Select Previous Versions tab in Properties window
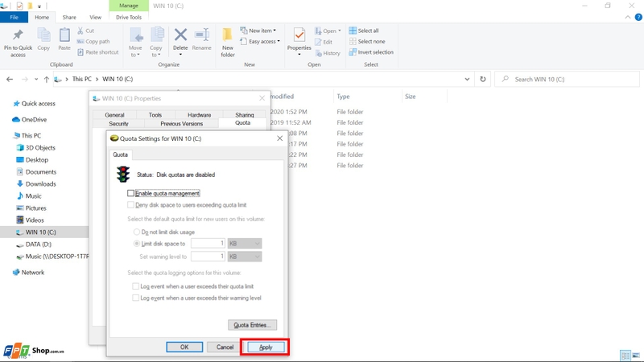Viewport: 644px width, 362px height. click(x=182, y=124)
